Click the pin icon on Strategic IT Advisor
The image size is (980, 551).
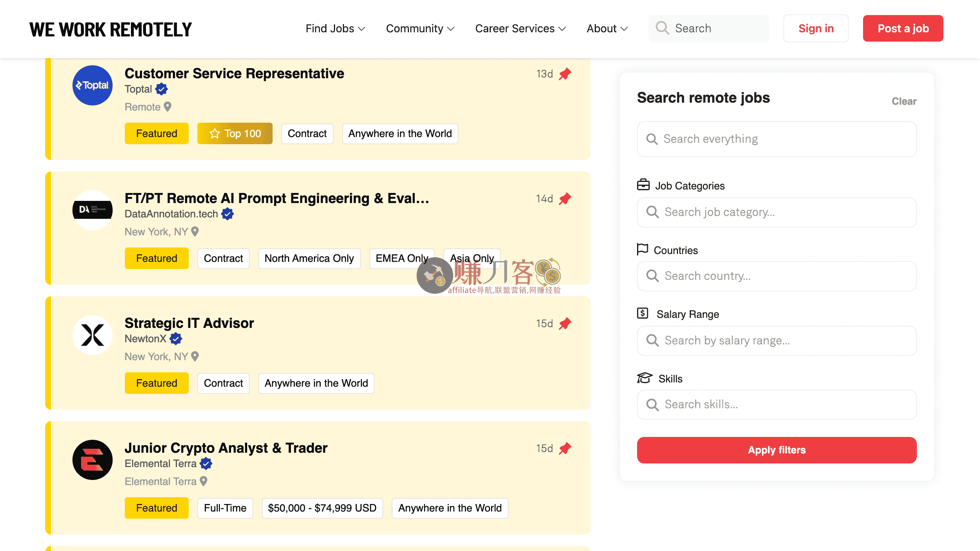pyautogui.click(x=565, y=324)
